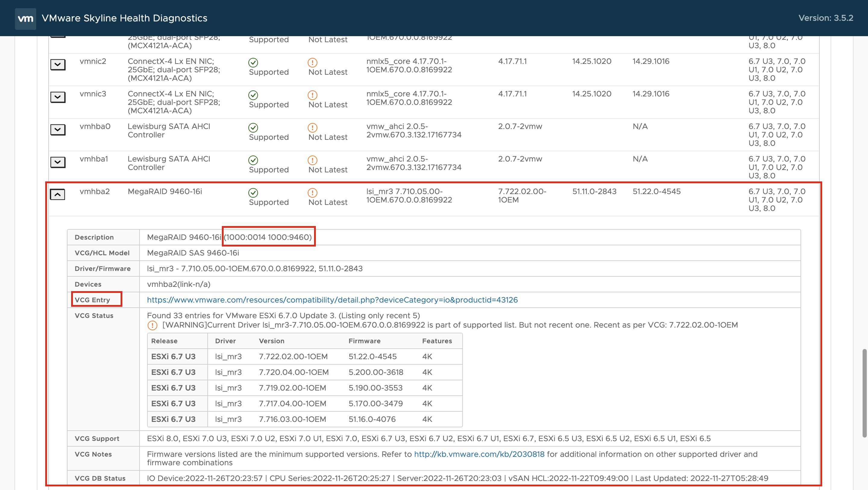Click the warning icon in VCG Status
Viewport: 868px width, 490px height.
pos(152,325)
